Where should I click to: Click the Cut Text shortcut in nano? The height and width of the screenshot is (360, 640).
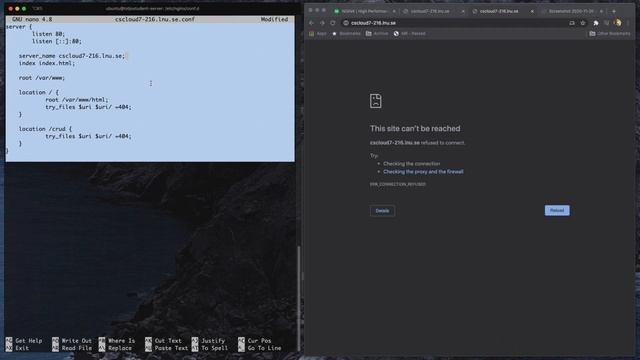pos(164,340)
